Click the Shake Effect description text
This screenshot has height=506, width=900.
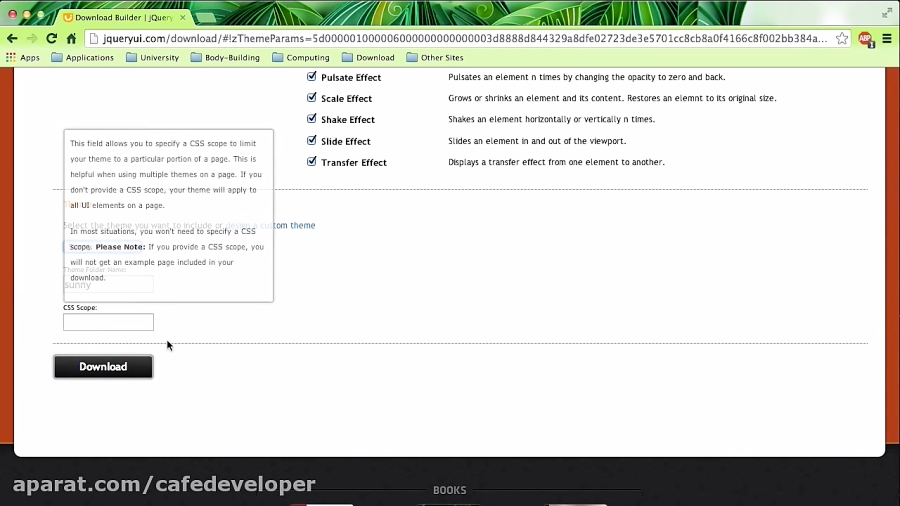[x=551, y=119]
